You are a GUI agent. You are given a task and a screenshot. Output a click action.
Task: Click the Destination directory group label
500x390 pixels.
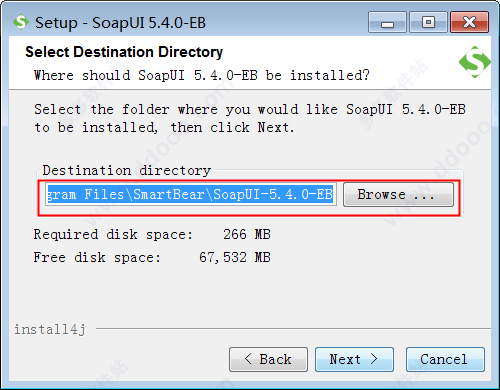pyautogui.click(x=127, y=170)
